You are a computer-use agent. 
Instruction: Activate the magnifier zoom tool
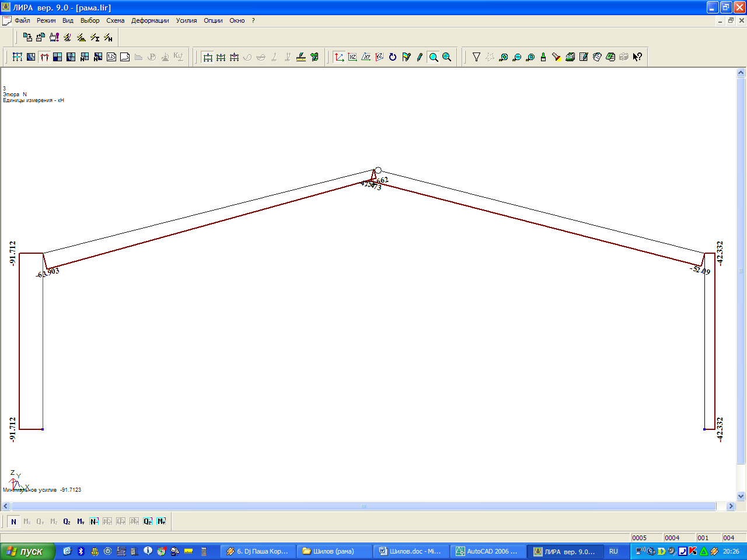(x=434, y=57)
